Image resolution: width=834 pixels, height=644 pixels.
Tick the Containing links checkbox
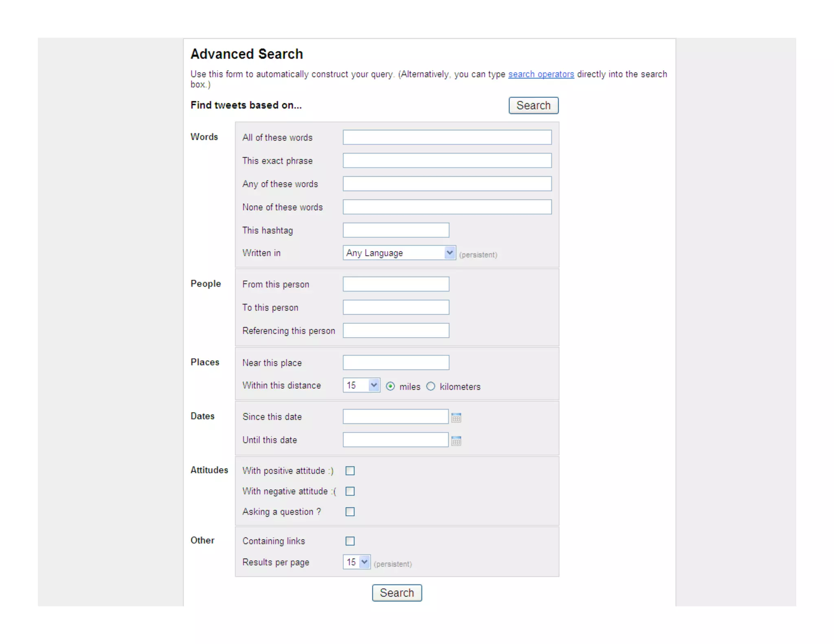[x=350, y=541]
